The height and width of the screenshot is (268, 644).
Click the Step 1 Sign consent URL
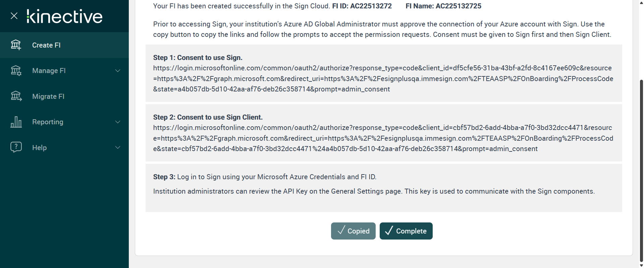383,79
